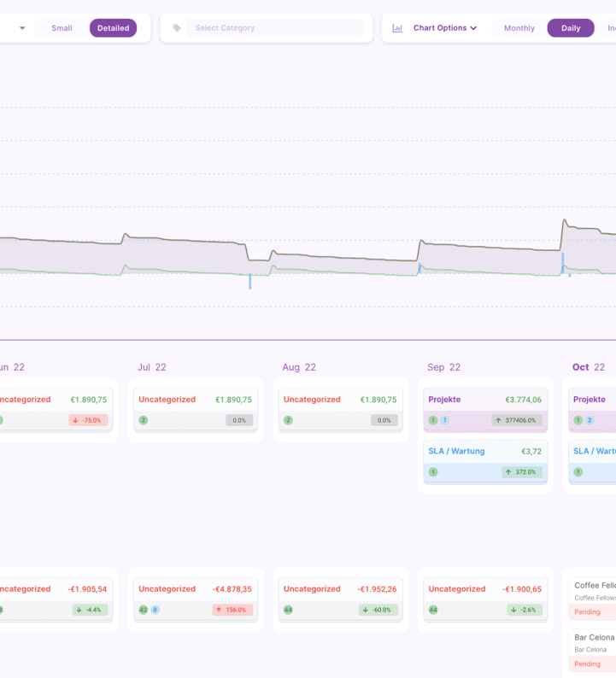Click the blue 8 count badge in Jul expenses

click(x=155, y=610)
